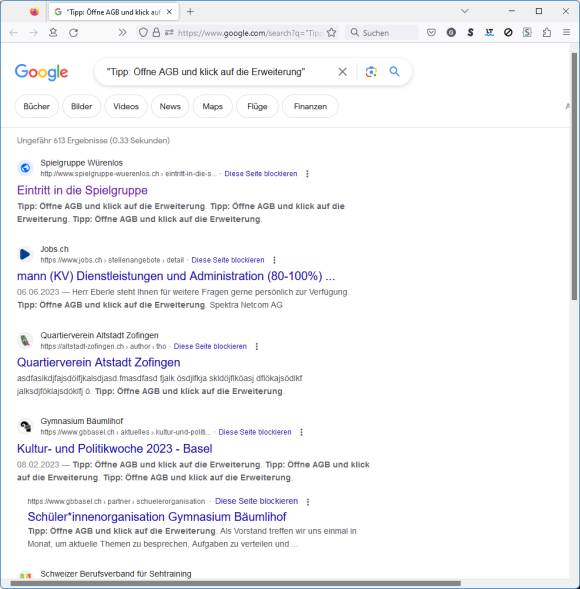Switch to the Bücher filter
The width and height of the screenshot is (580, 589).
pos(36,106)
